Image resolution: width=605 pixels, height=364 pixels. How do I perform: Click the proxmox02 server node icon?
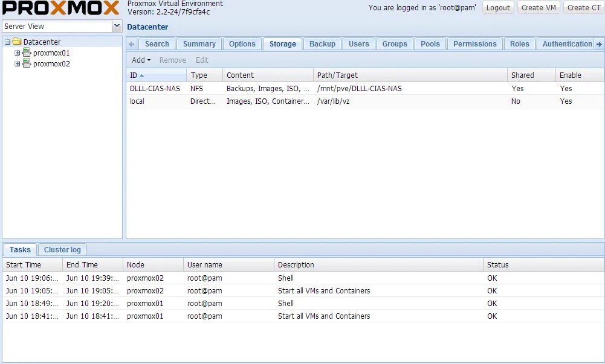pos(27,63)
